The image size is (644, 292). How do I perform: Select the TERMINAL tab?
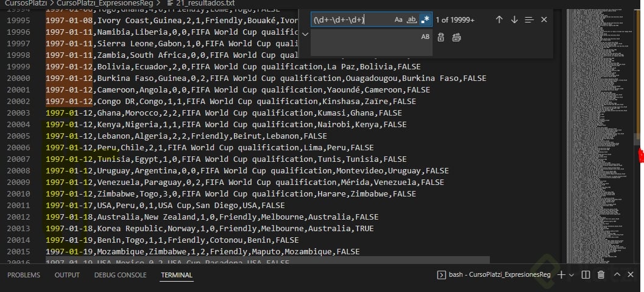(x=177, y=275)
